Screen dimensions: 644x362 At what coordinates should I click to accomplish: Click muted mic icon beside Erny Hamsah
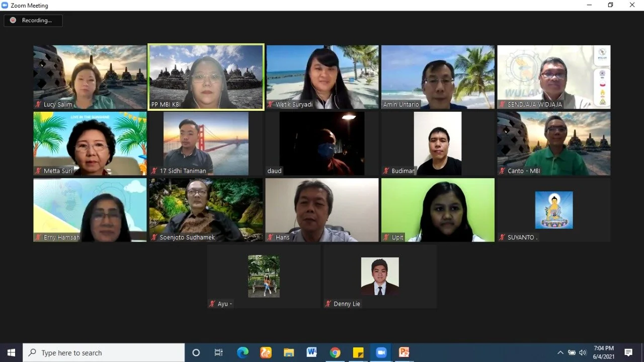38,238
